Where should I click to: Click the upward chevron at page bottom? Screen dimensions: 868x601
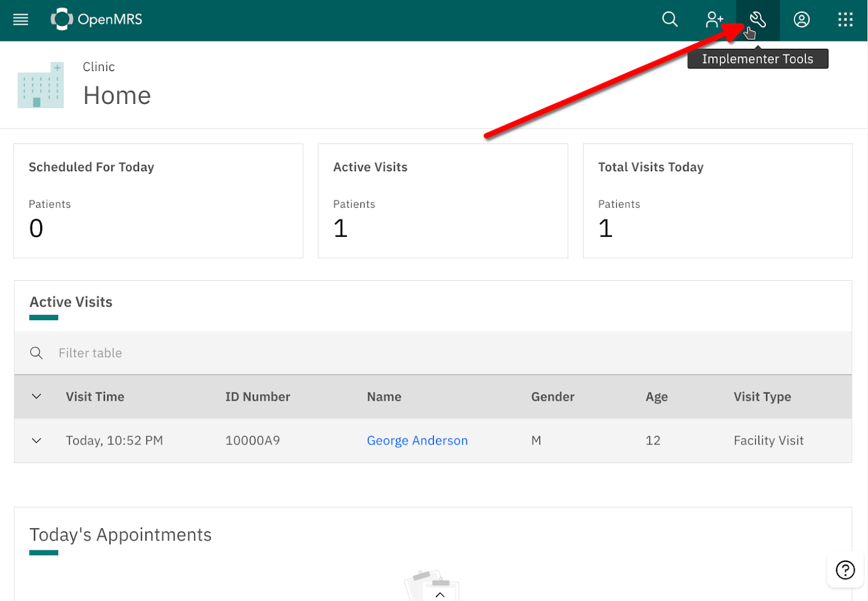(x=440, y=594)
